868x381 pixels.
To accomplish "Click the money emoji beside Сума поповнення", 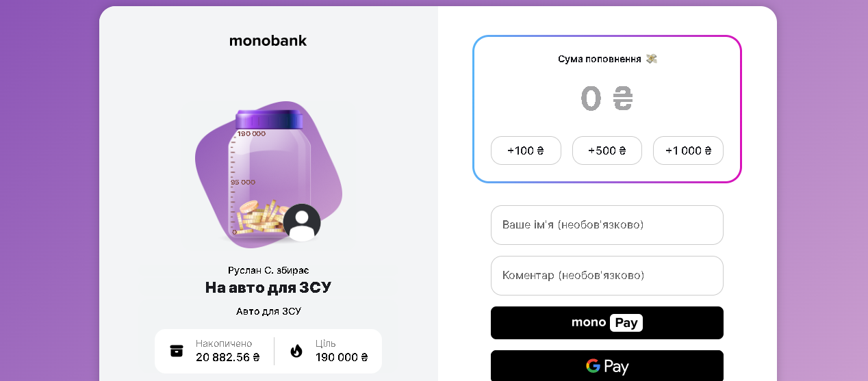I will [x=651, y=59].
